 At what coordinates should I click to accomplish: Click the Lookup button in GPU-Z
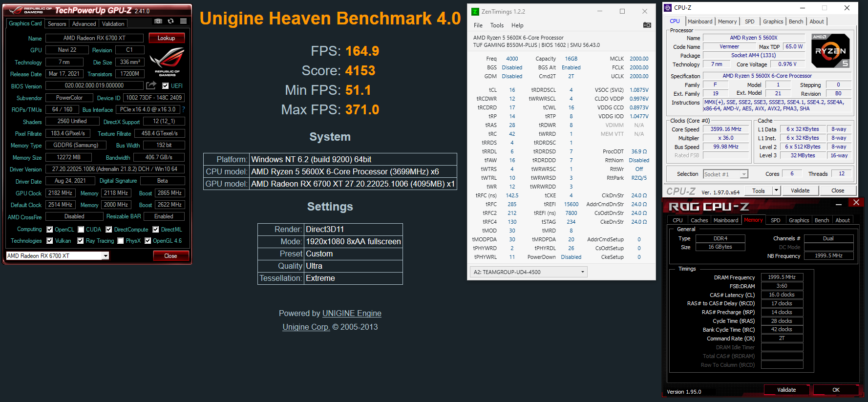click(x=166, y=38)
